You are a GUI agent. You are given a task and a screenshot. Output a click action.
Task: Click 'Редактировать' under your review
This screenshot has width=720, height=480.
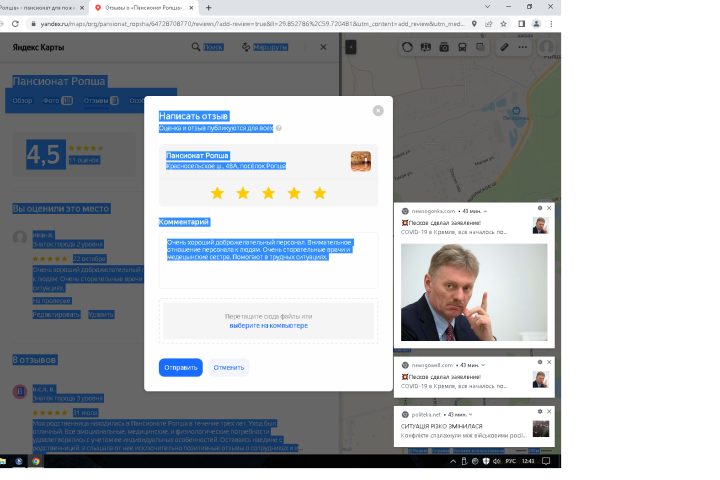click(56, 315)
